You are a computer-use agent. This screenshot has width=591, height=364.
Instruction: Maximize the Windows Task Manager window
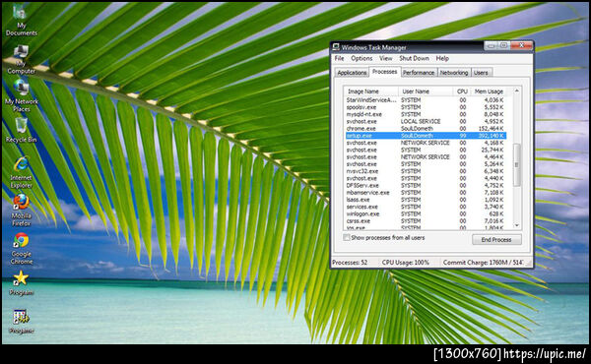504,46
